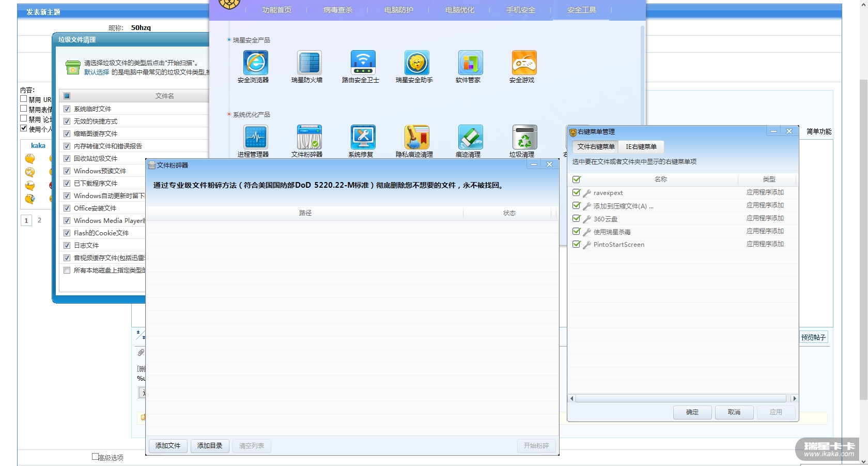Click the 添加文件 button in 文件粉碎器
This screenshot has height=466, width=868.
click(168, 446)
